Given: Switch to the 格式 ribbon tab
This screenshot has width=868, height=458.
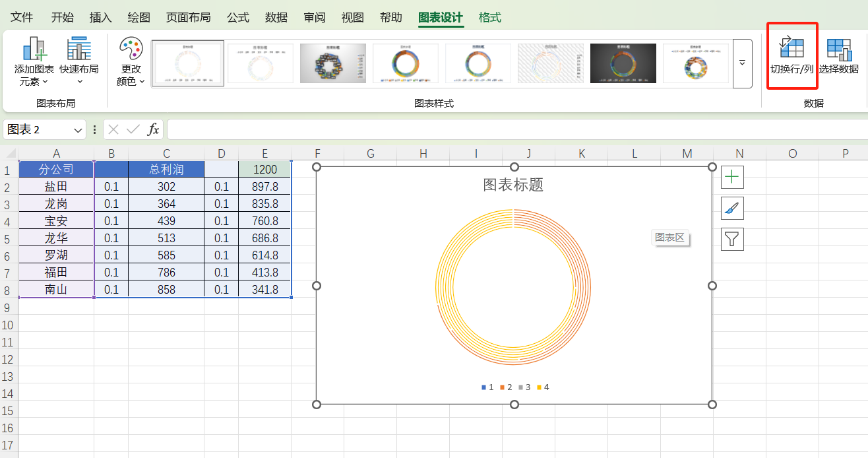Looking at the screenshot, I should click(x=489, y=17).
